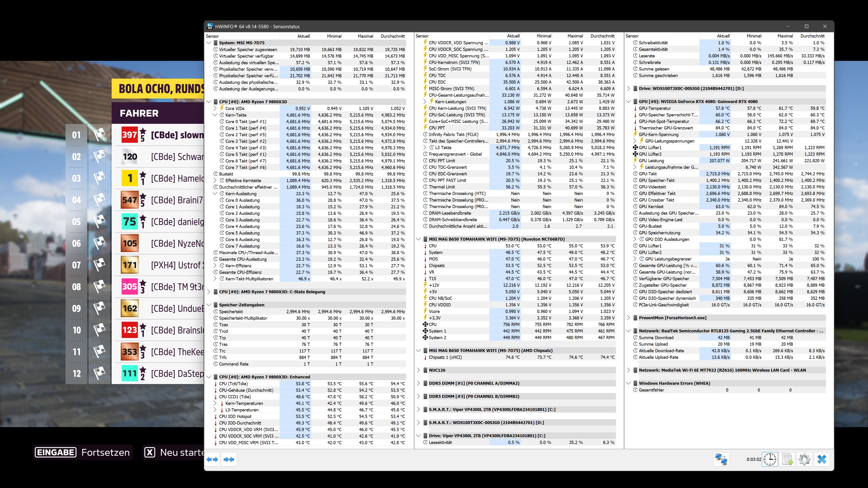Viewport: 868px width, 488px height.
Task: Expand the C-State Belegung sensor group
Action: [x=209, y=292]
